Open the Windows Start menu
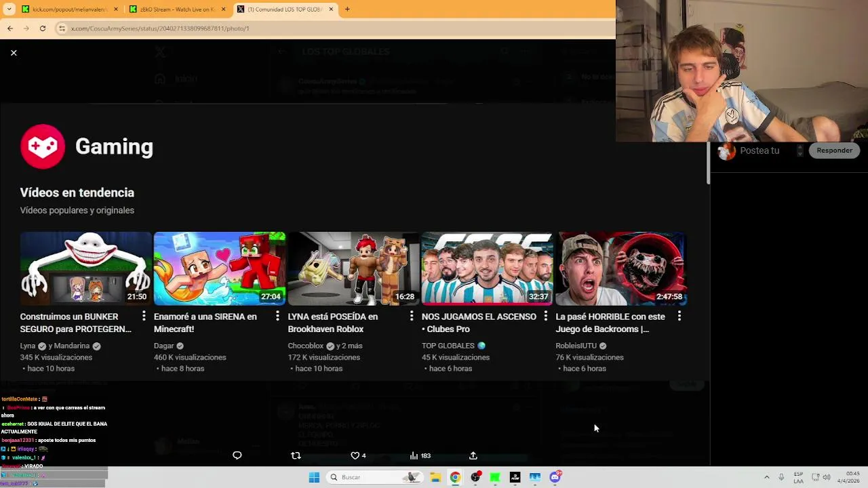 pos(314,477)
